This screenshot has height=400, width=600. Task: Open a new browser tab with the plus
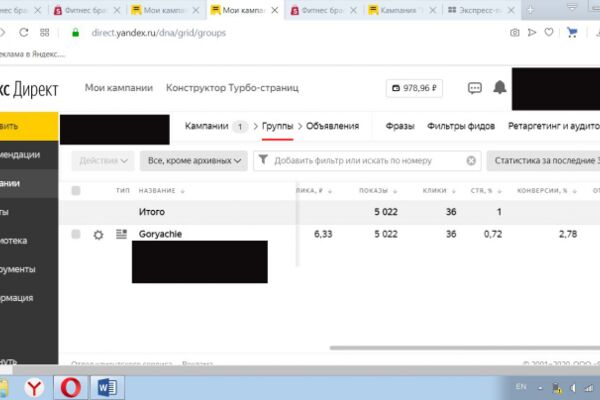point(530,10)
